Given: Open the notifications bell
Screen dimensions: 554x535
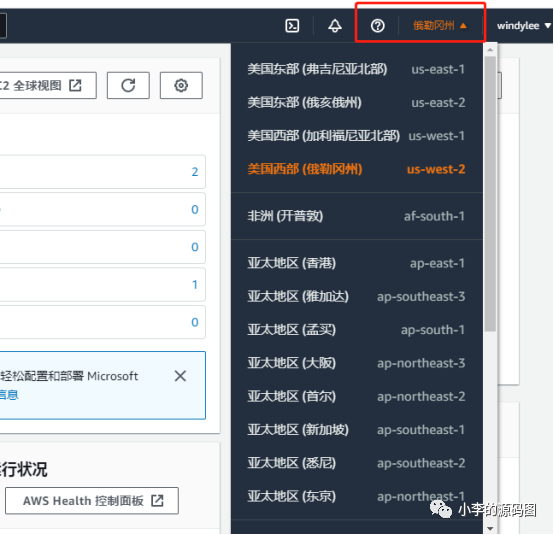Looking at the screenshot, I should [335, 26].
